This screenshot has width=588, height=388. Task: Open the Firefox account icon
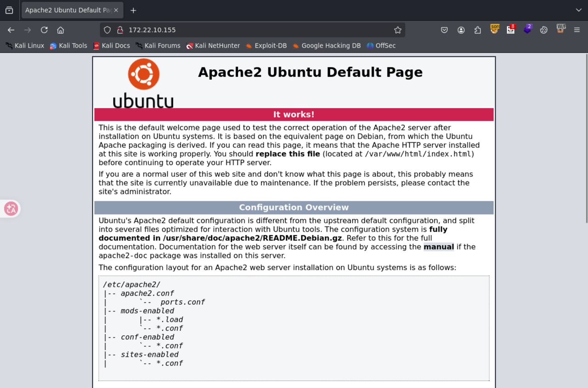[461, 30]
